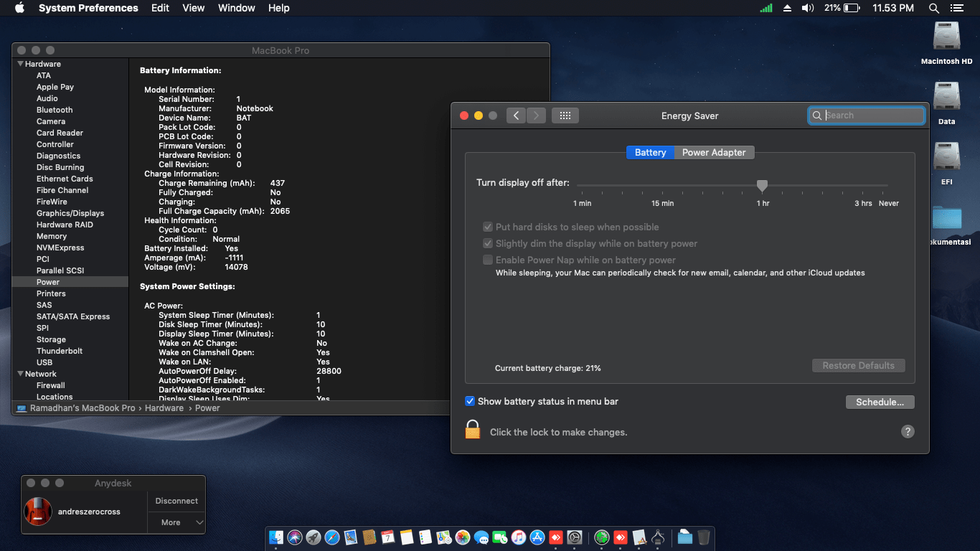Go back with the left chevron in Energy Saver

tap(516, 116)
